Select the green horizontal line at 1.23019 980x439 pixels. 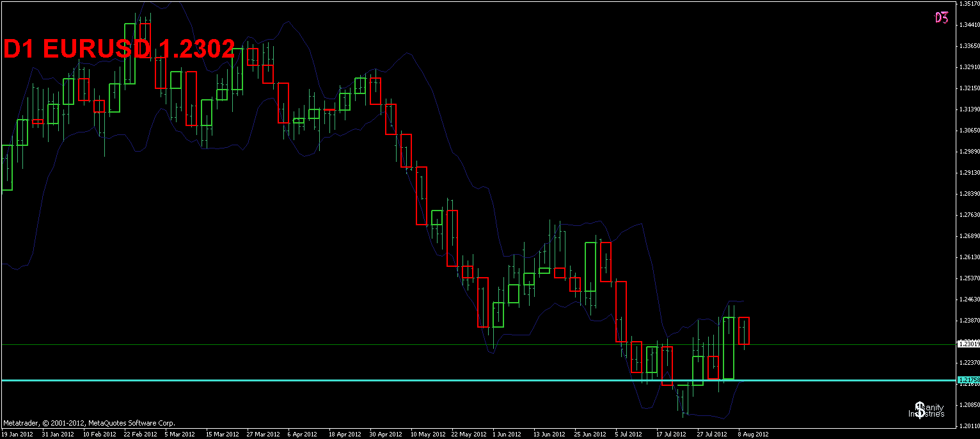(478, 344)
